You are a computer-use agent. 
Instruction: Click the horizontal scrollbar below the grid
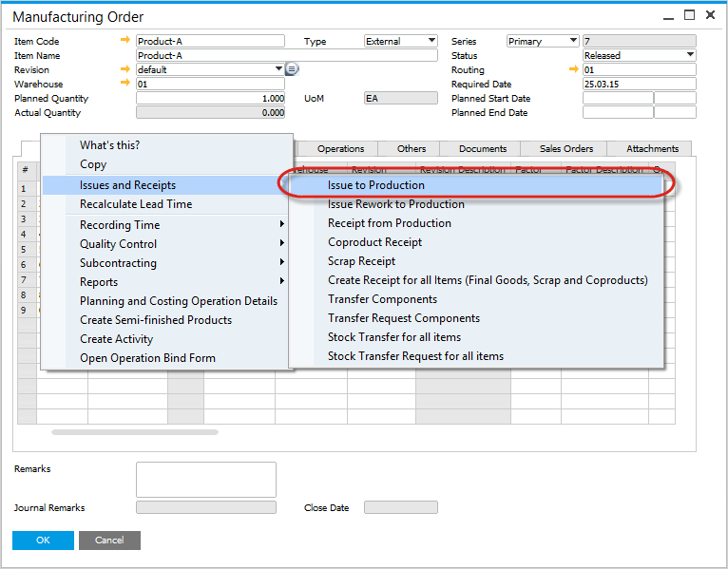134,432
